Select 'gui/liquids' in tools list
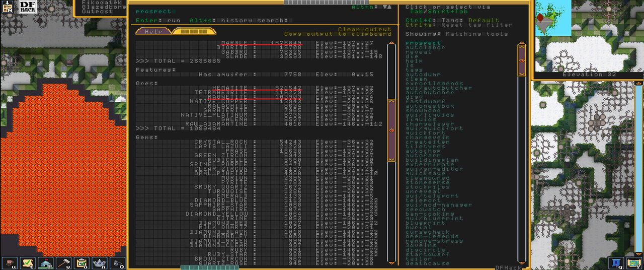The height and width of the screenshot is (270, 644). [430, 116]
